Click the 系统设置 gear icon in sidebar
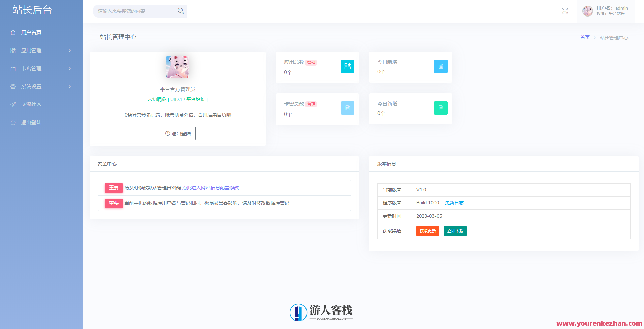Image resolution: width=644 pixels, height=329 pixels. [x=13, y=86]
